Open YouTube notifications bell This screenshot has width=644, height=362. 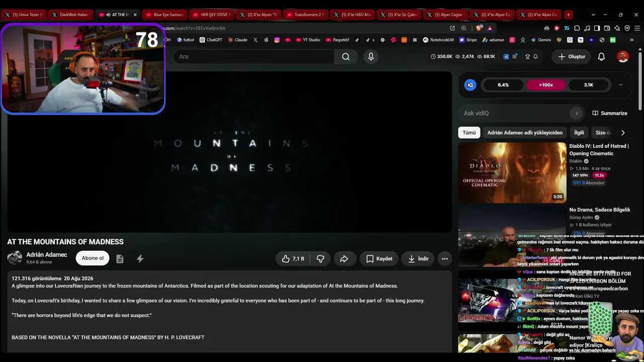601,57
